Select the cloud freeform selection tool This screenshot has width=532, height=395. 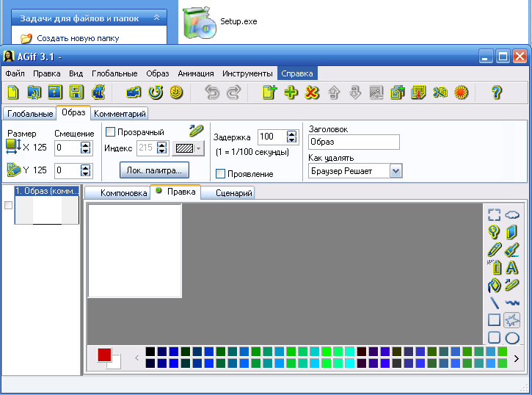tap(512, 215)
